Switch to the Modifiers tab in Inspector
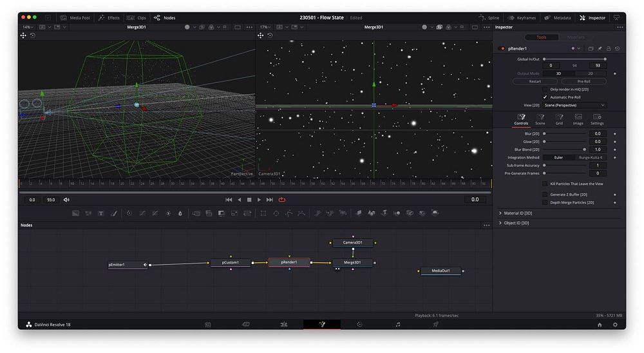This screenshot has height=353, width=644. (x=576, y=37)
